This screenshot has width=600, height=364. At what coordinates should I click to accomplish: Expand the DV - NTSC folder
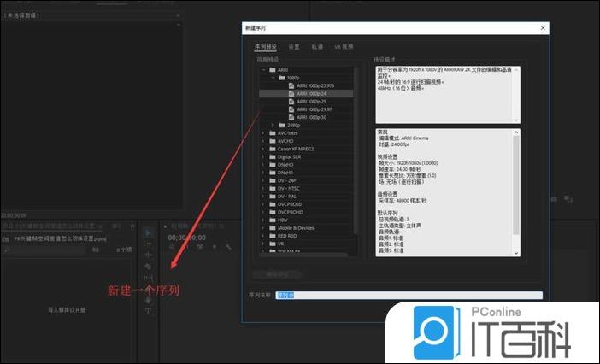[263, 188]
